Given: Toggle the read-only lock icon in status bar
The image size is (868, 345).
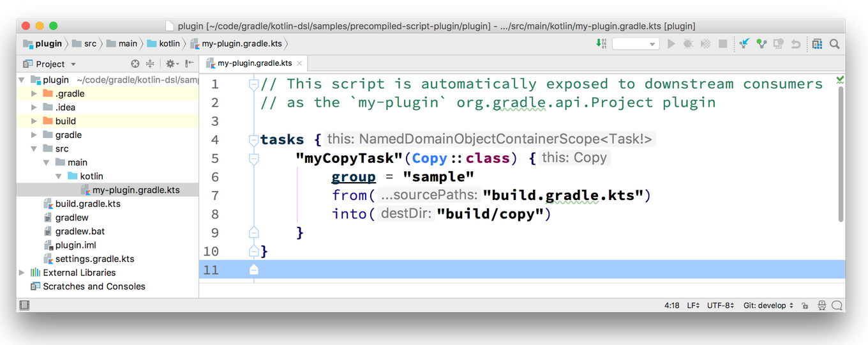Looking at the screenshot, I should tap(805, 306).
